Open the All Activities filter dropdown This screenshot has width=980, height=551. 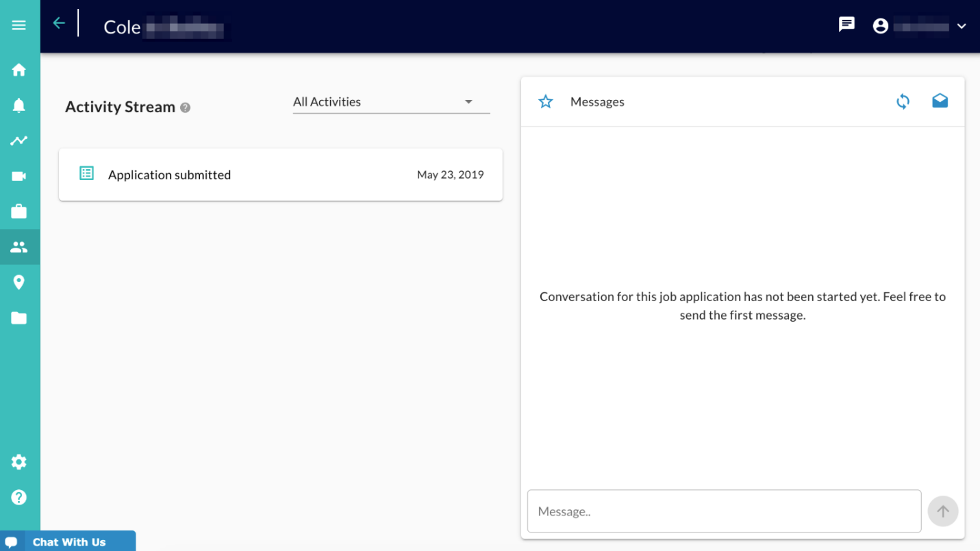coord(391,102)
